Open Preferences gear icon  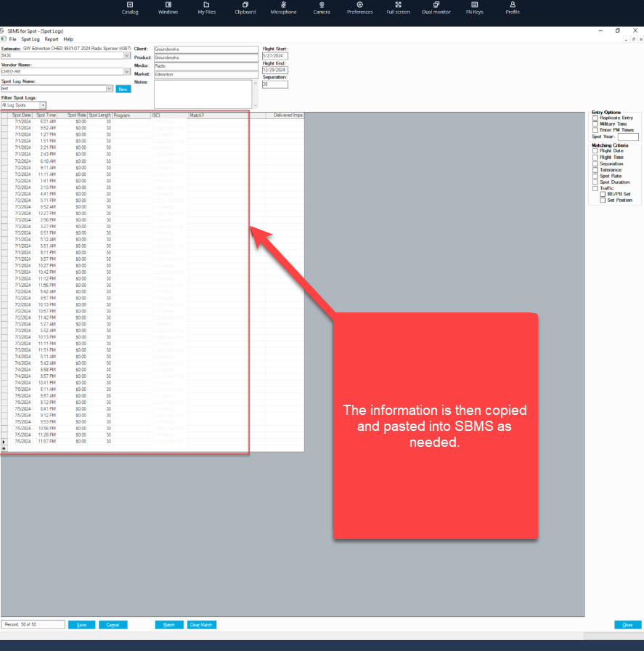coord(360,7)
